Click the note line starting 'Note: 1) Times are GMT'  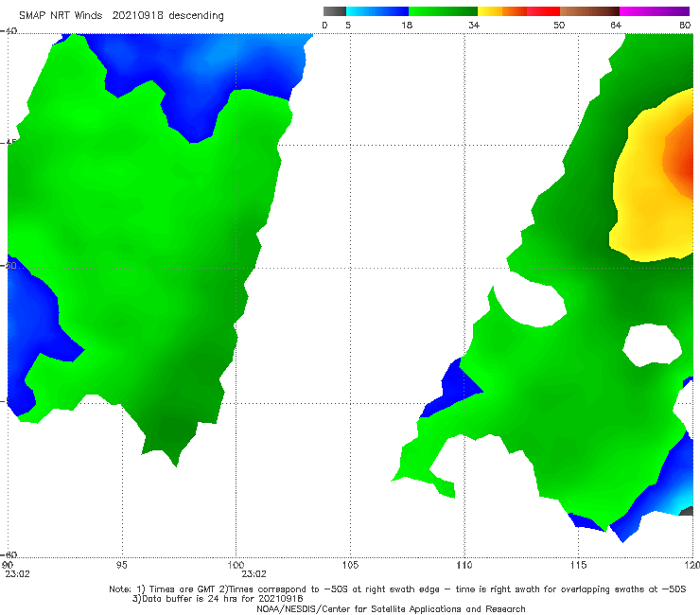[x=397, y=589]
